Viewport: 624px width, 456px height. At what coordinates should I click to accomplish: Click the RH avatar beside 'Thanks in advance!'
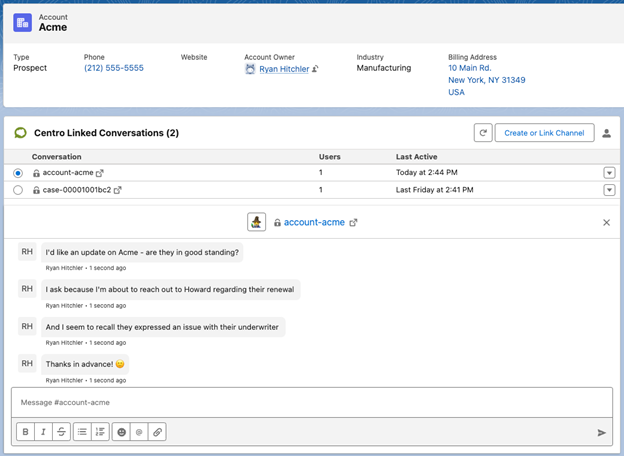click(27, 363)
